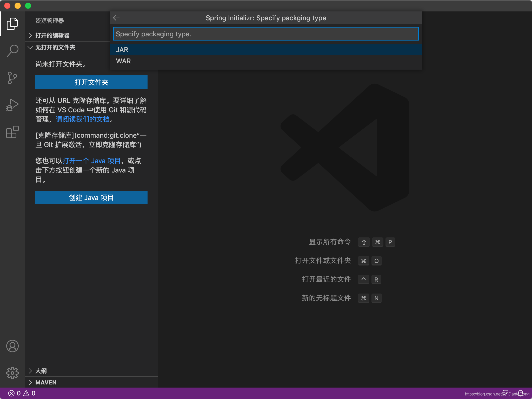Select WAR packaging type

[266, 61]
